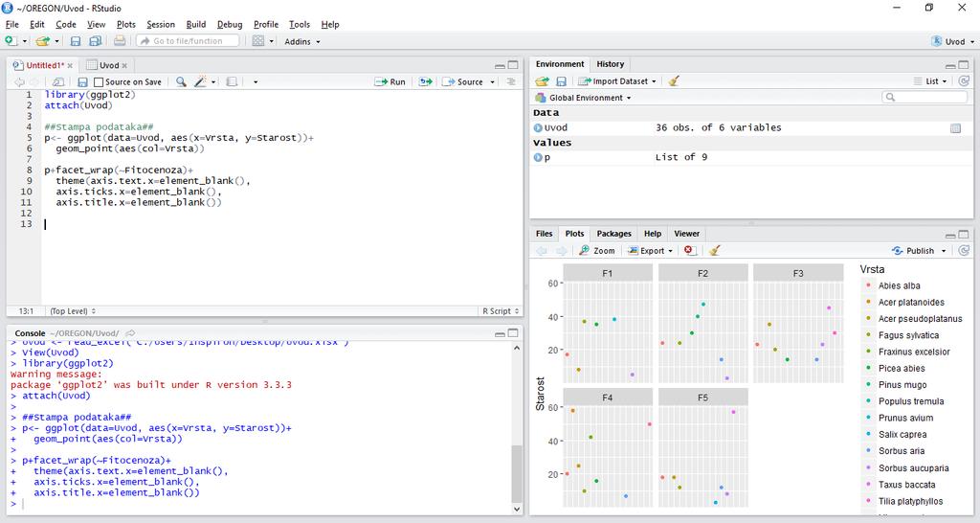The height and width of the screenshot is (523, 980).
Task: Toggle the Source on Save checkbox
Action: [x=99, y=82]
